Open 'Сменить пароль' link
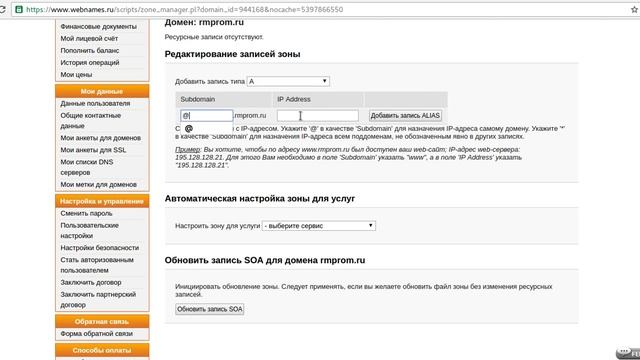The image size is (640, 360). [86, 213]
